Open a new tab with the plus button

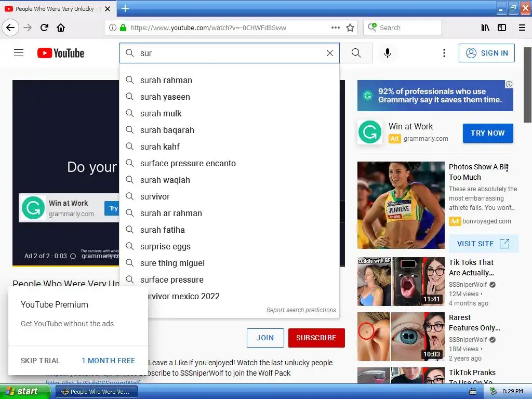click(125, 8)
